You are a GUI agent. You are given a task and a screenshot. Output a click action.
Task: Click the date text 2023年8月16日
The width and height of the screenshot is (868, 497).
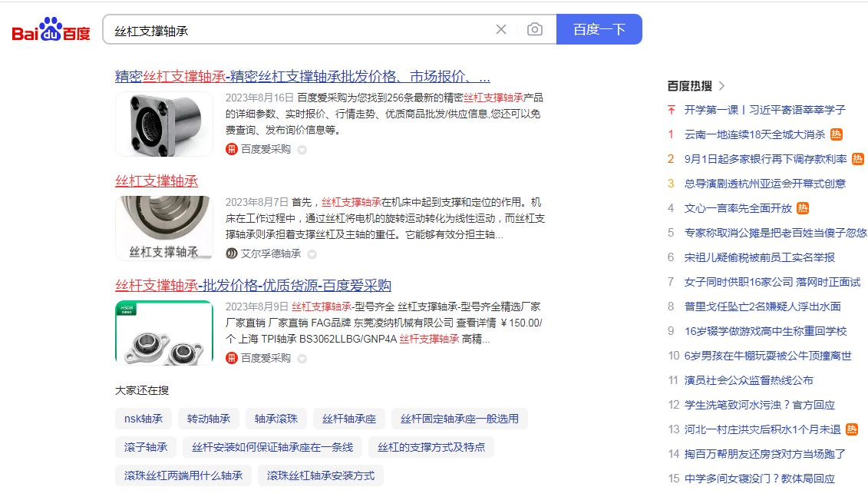point(259,98)
